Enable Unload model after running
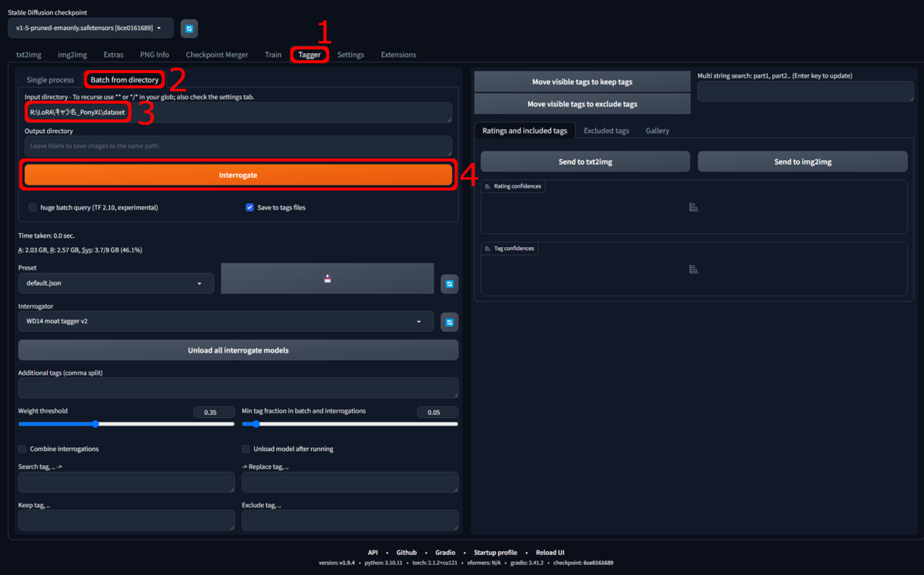 (246, 449)
